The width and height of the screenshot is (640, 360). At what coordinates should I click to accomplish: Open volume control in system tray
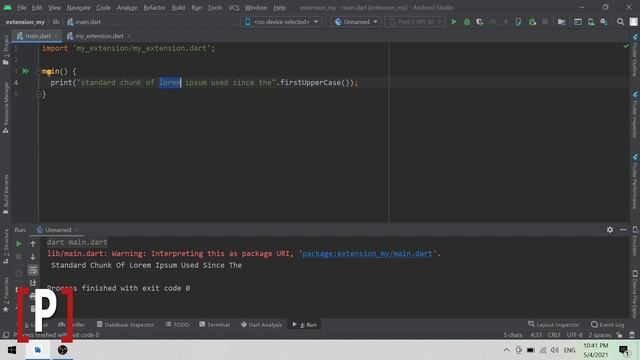[554, 350]
